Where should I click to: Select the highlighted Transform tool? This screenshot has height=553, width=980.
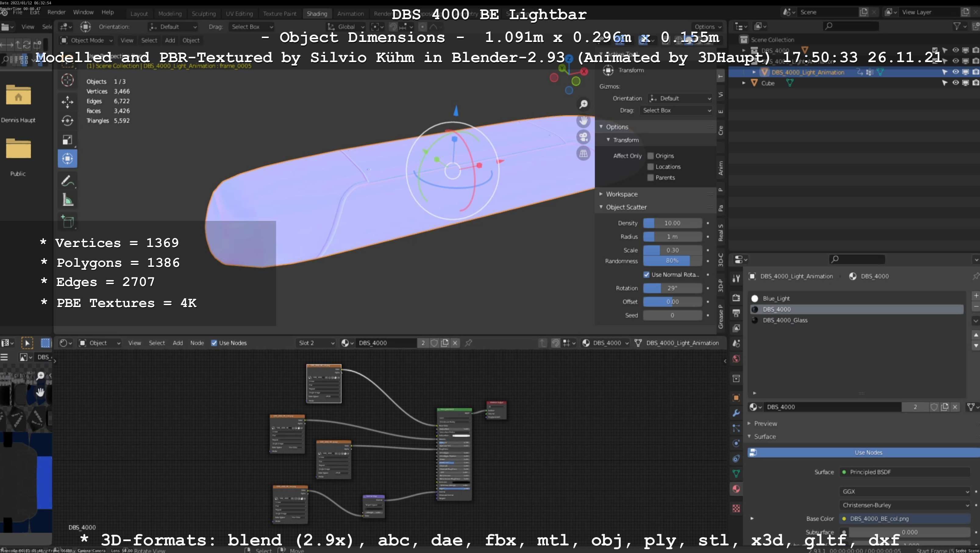tap(67, 159)
